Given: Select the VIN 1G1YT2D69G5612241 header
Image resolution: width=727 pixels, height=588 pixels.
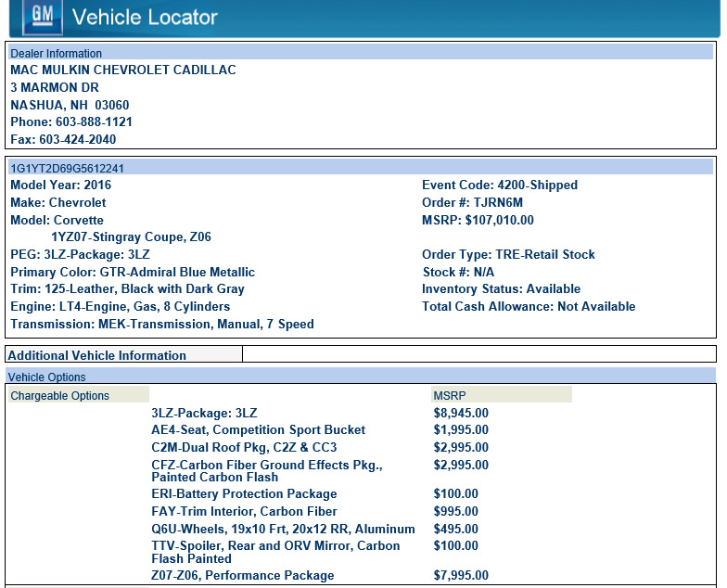Looking at the screenshot, I should click(x=361, y=167).
